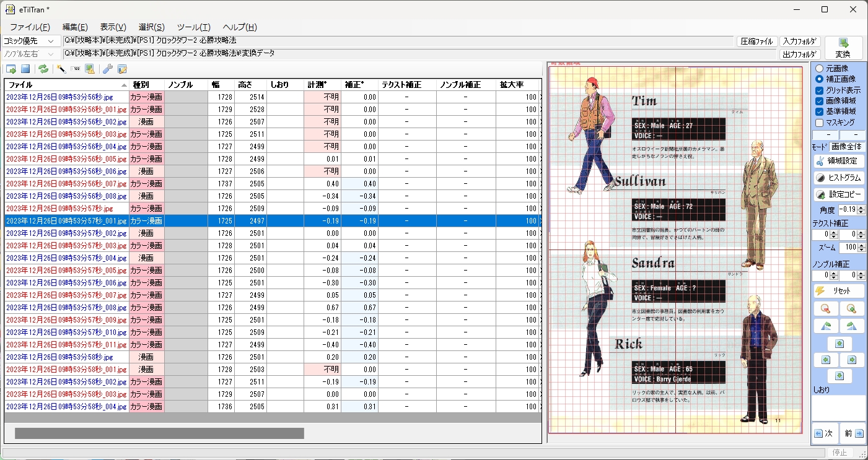Click the horizontal scrollbar under the file list
This screenshot has height=460, width=868.
pos(159,433)
